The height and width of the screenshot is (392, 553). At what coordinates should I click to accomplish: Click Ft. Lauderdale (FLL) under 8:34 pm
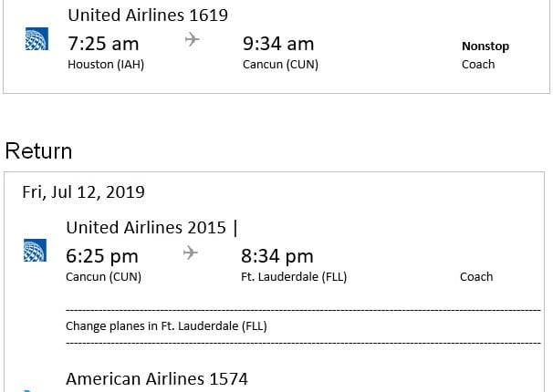click(x=294, y=277)
